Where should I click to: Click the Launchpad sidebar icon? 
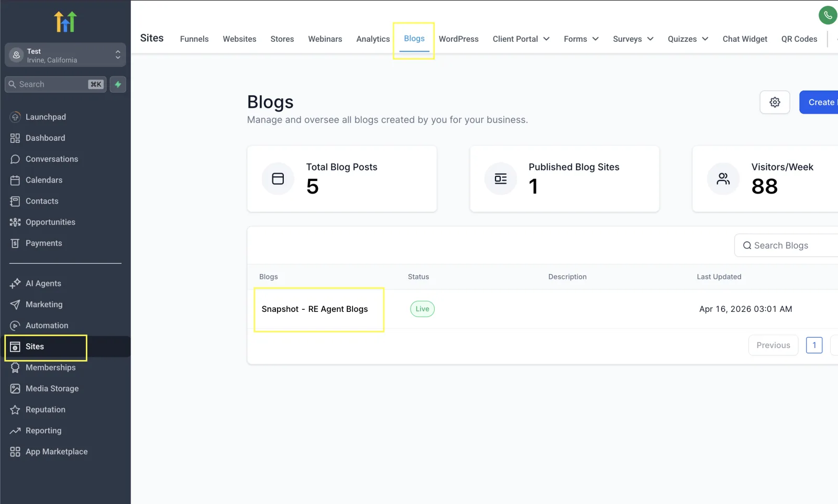(x=15, y=117)
